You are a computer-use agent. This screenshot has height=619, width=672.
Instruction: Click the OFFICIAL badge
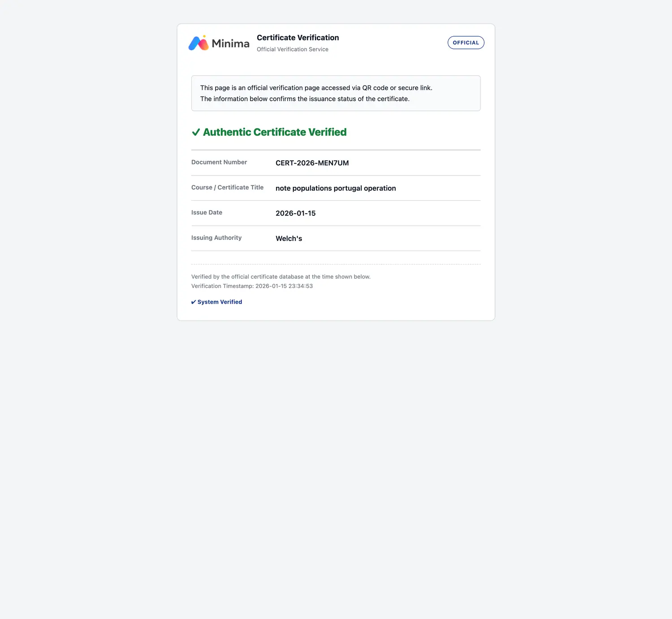click(x=465, y=43)
